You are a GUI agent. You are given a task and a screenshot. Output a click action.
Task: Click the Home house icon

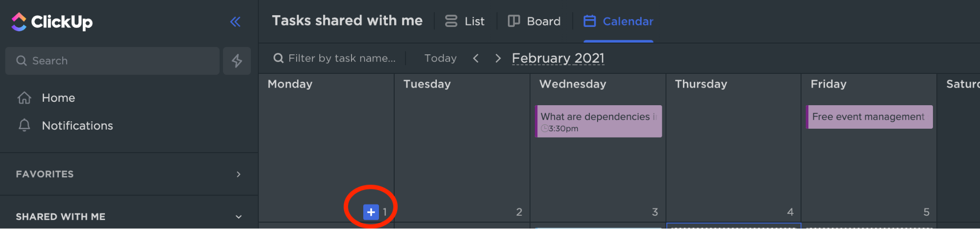24,98
